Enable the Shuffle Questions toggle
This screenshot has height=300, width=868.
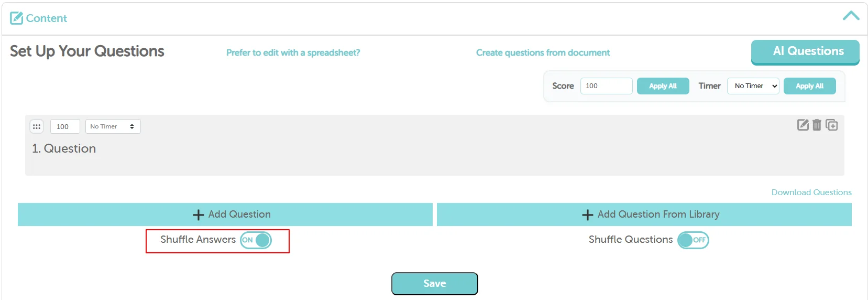tap(693, 240)
